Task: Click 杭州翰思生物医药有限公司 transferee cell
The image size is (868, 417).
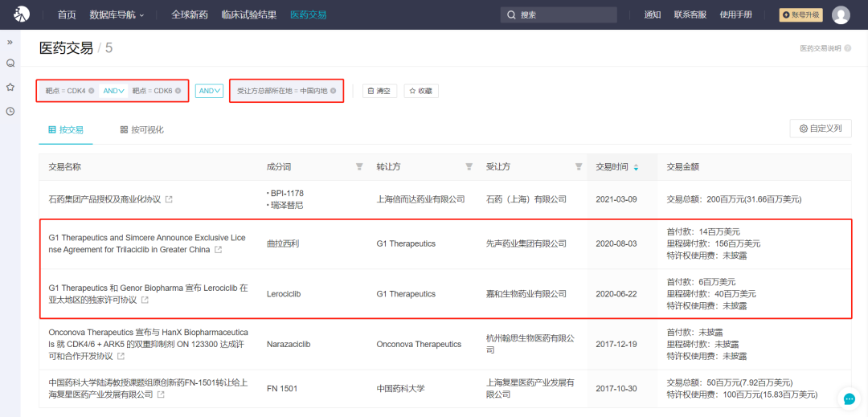Action: tap(530, 344)
